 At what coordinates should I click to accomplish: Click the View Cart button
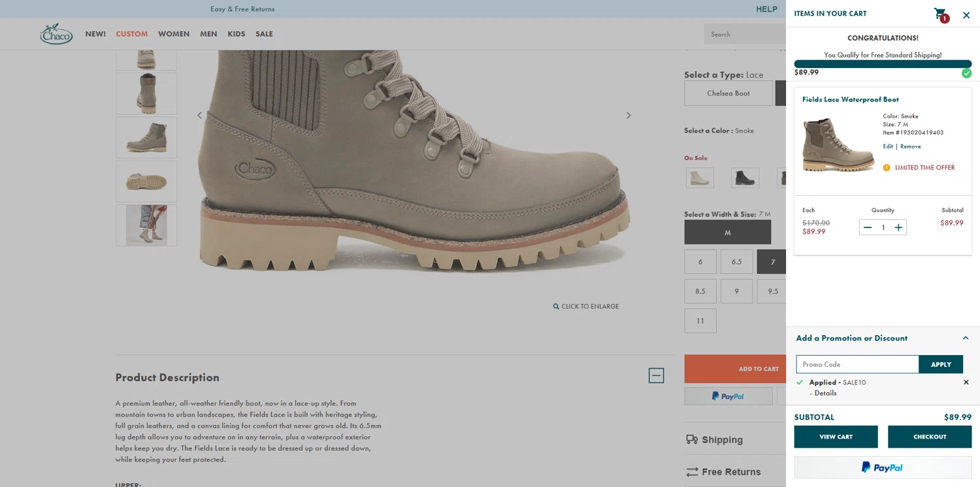point(836,437)
